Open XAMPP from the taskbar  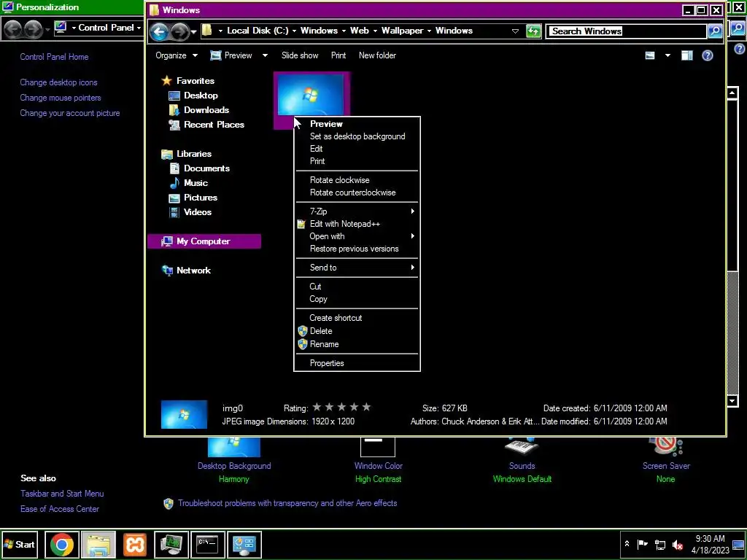click(135, 544)
